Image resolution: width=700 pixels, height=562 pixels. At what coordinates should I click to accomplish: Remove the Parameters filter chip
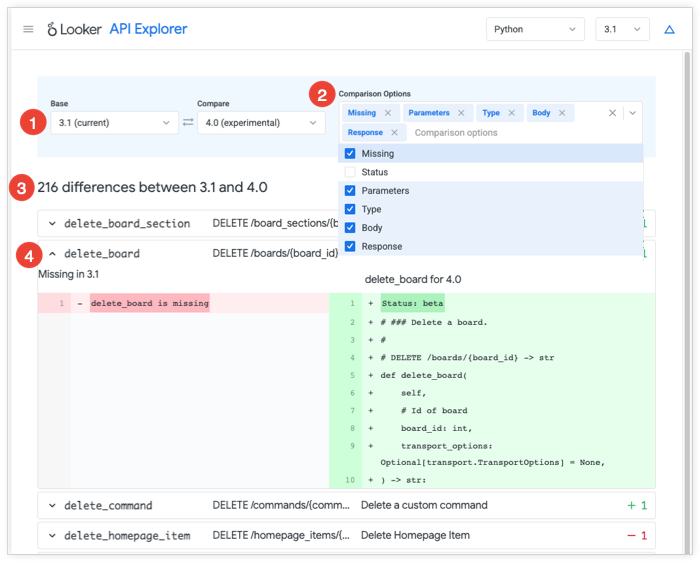click(x=461, y=113)
